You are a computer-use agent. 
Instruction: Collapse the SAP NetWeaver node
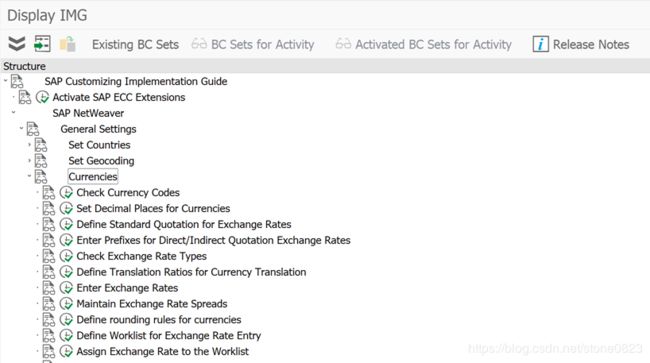click(13, 112)
